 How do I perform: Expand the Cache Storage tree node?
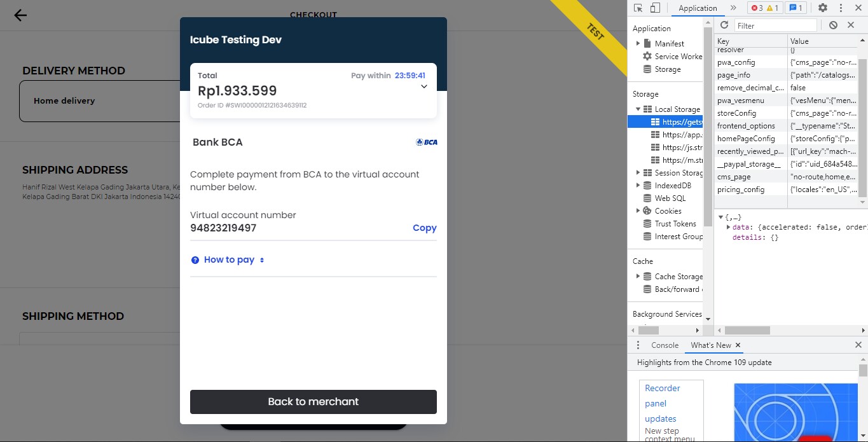pos(638,277)
